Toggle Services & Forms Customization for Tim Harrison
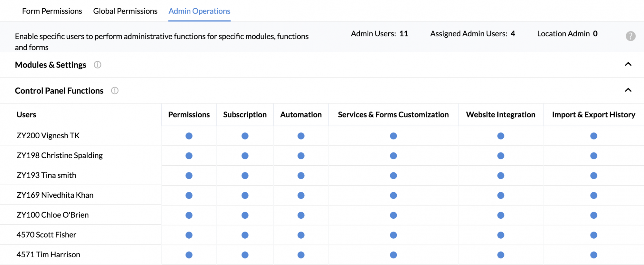The height and width of the screenshot is (265, 644). click(393, 255)
